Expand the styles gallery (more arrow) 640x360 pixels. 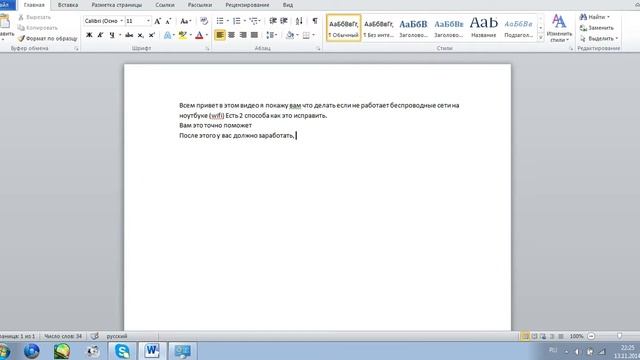tap(540, 37)
